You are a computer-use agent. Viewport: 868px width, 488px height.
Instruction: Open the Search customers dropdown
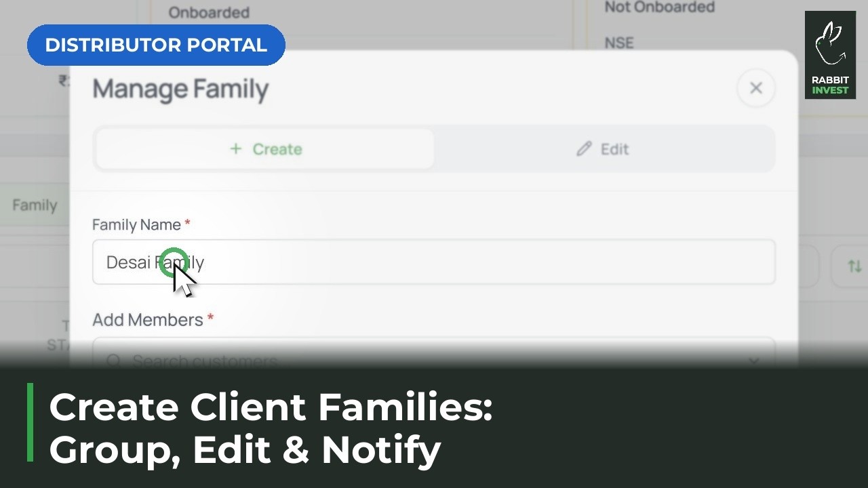(x=434, y=360)
